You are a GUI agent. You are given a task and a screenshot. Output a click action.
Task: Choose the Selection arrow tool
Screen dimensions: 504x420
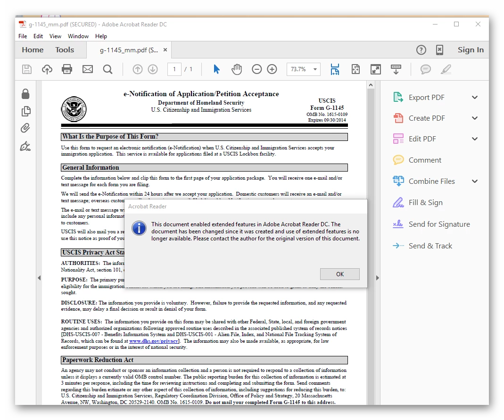tap(216, 69)
